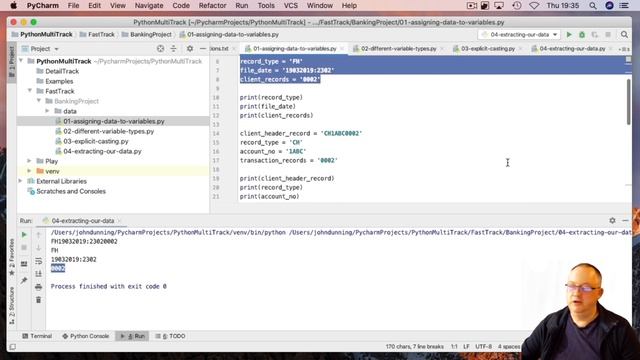Pin the Run tab with pin icon

(24, 280)
